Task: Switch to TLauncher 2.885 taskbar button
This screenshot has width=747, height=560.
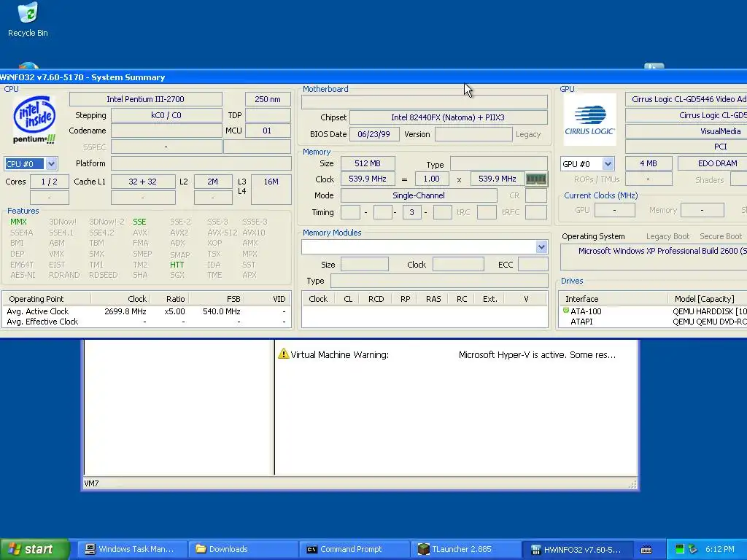Action: click(x=466, y=549)
